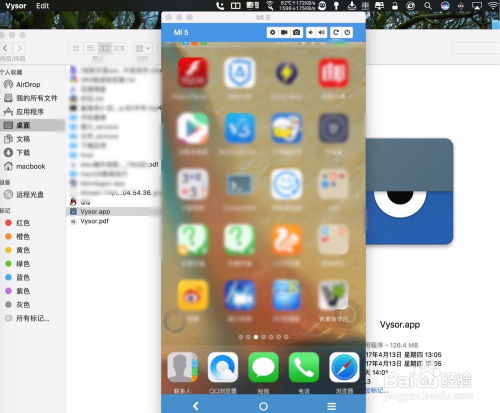
Task: Open the Vysor menu in the menu bar
Action: coord(16,6)
